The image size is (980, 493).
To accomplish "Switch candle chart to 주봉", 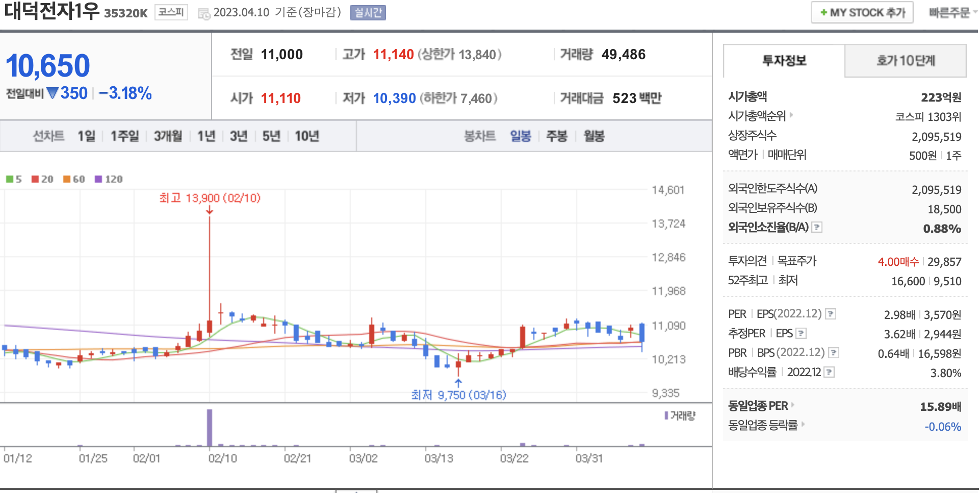I will point(556,136).
